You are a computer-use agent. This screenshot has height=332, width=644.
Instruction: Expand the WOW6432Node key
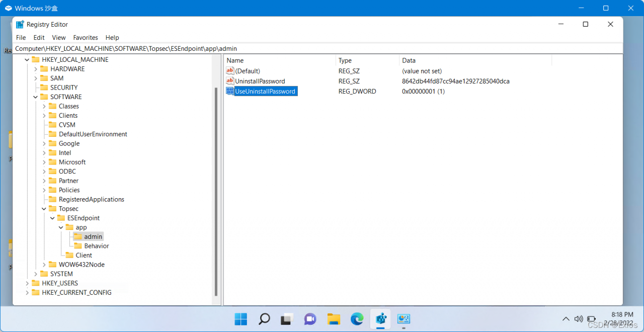[44, 265]
